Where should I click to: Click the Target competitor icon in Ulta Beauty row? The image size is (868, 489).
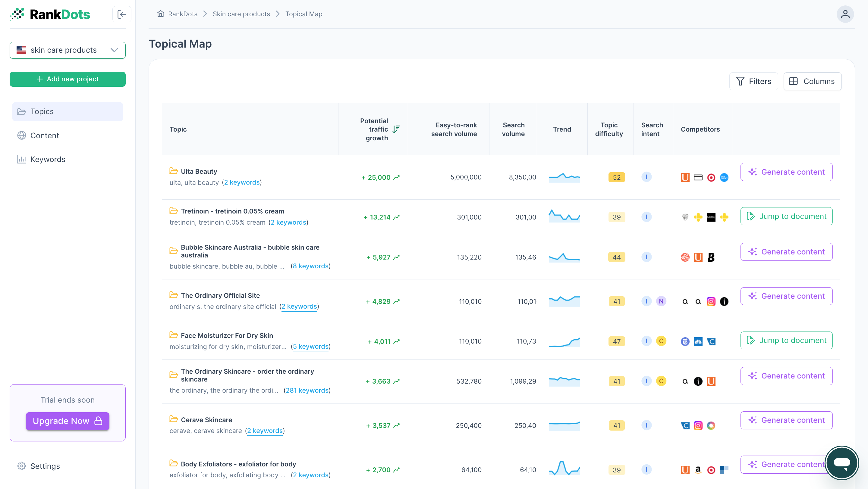pyautogui.click(x=711, y=177)
